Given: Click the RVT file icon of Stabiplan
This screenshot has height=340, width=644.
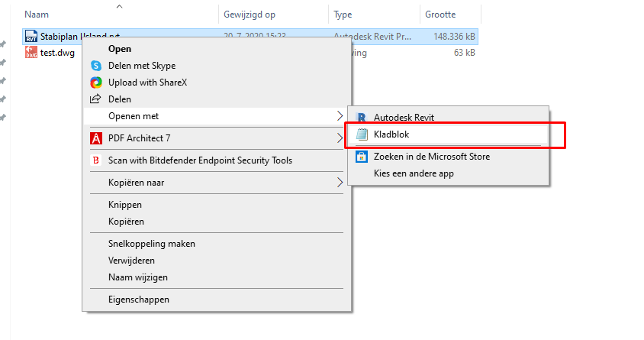Looking at the screenshot, I should [31, 36].
